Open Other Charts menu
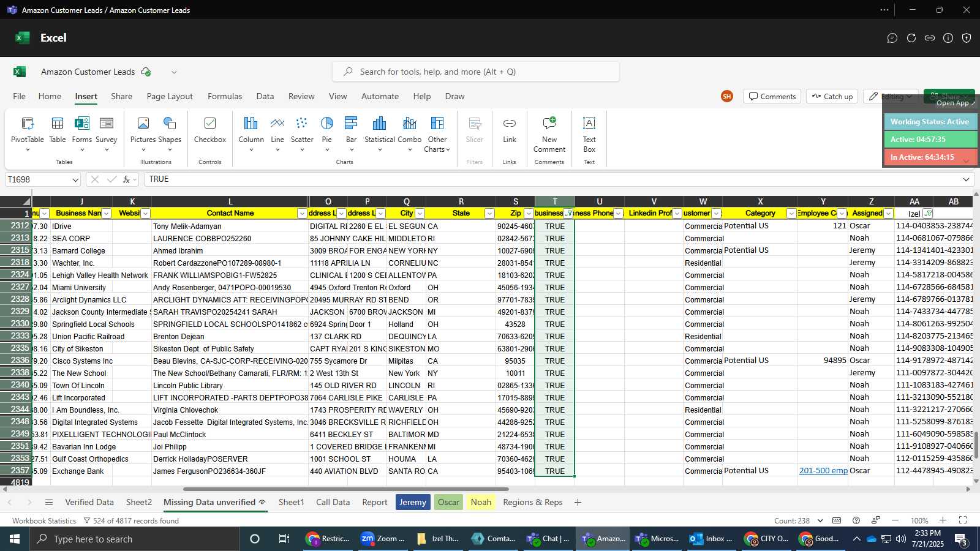 click(x=437, y=135)
